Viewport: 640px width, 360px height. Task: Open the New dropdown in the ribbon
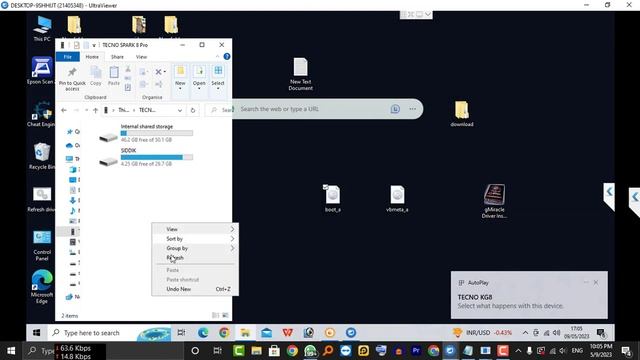[x=180, y=78]
